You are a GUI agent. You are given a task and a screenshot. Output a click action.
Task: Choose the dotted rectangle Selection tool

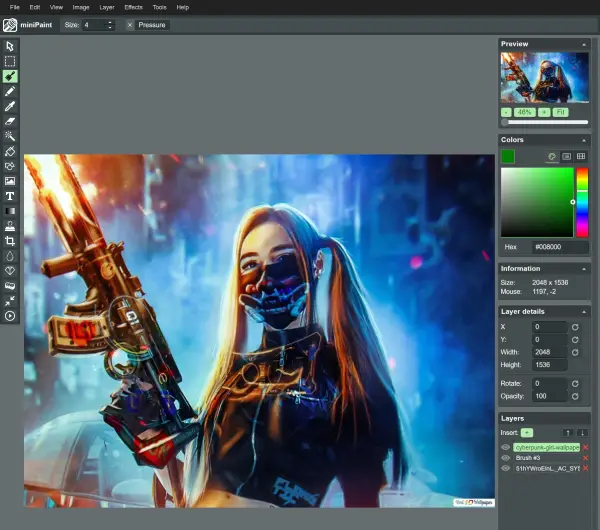(x=10, y=61)
